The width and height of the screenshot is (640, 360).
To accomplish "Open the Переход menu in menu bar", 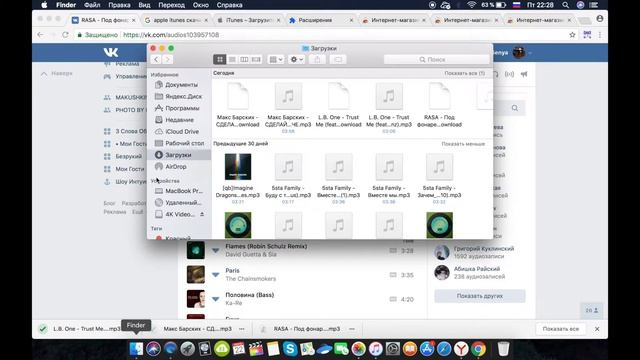I will pyautogui.click(x=171, y=5).
